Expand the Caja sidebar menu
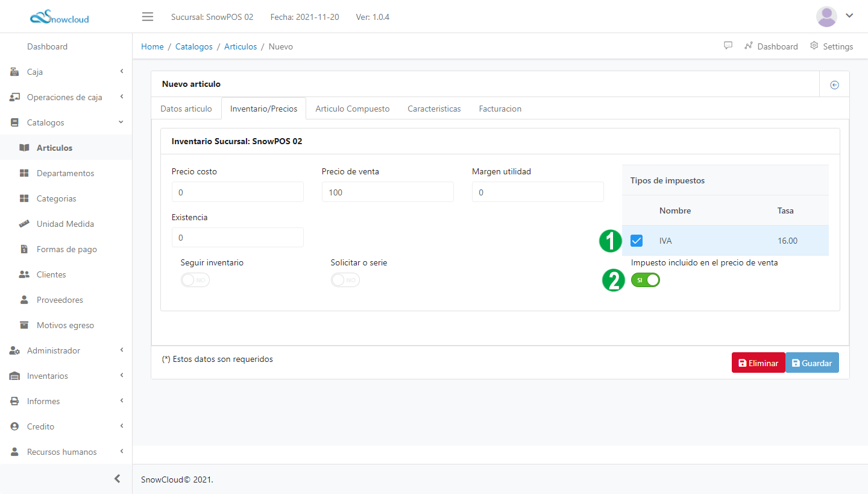Screen dimensions: 868x494 coord(66,72)
